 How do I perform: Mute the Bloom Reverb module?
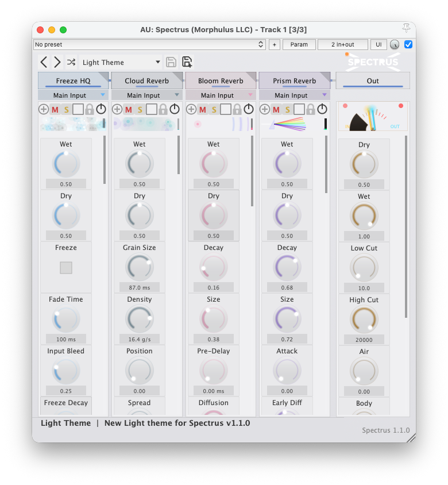pyautogui.click(x=203, y=110)
